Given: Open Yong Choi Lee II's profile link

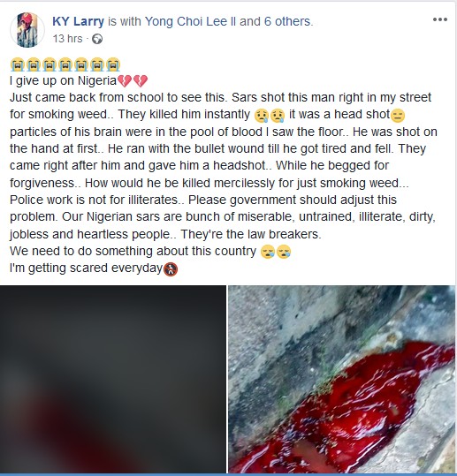Looking at the screenshot, I should (190, 21).
